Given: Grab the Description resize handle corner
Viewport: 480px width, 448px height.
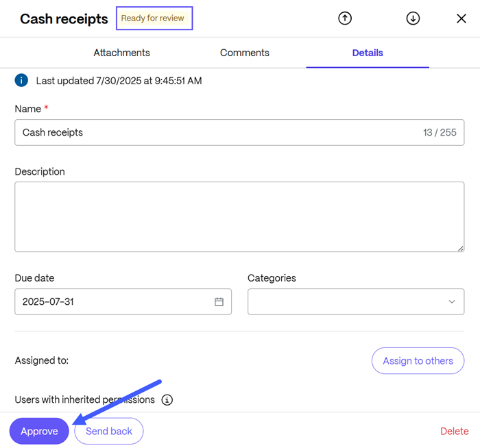Looking at the screenshot, I should pyautogui.click(x=461, y=248).
